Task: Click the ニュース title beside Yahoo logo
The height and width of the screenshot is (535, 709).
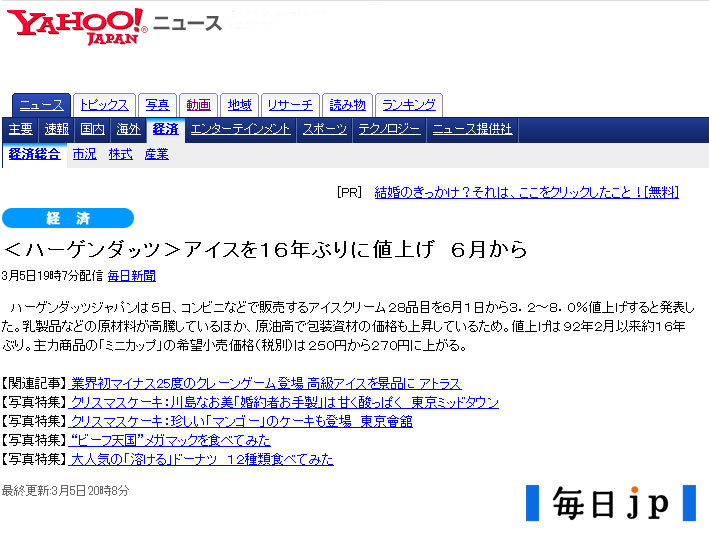Action: pyautogui.click(x=188, y=23)
